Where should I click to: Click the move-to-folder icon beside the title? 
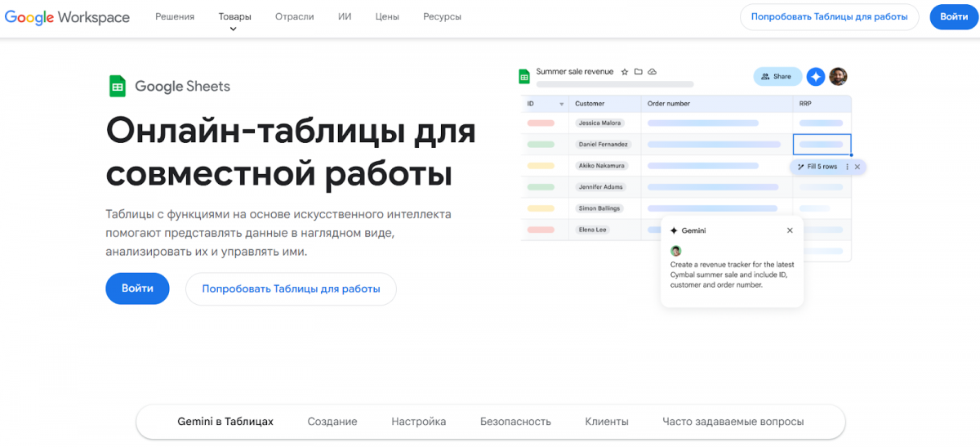point(639,72)
